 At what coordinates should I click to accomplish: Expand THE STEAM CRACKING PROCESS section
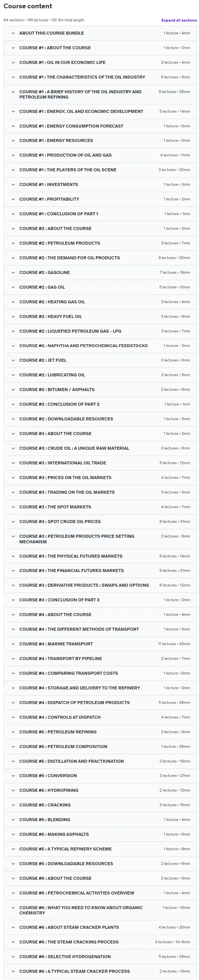click(x=100, y=942)
